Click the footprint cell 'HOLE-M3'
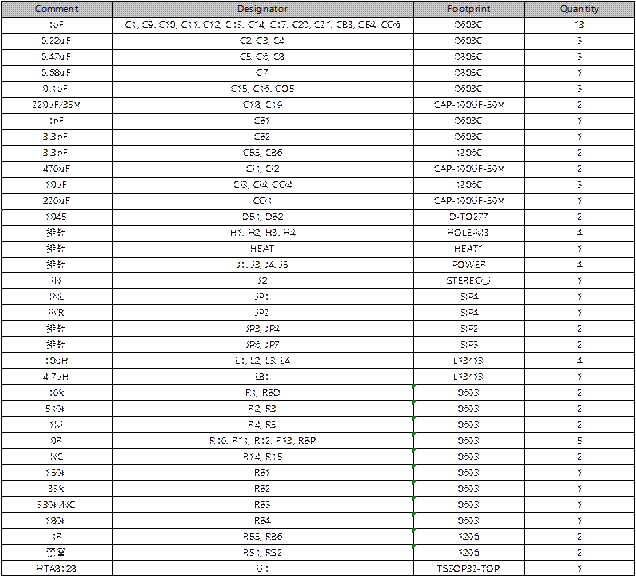 (469, 233)
